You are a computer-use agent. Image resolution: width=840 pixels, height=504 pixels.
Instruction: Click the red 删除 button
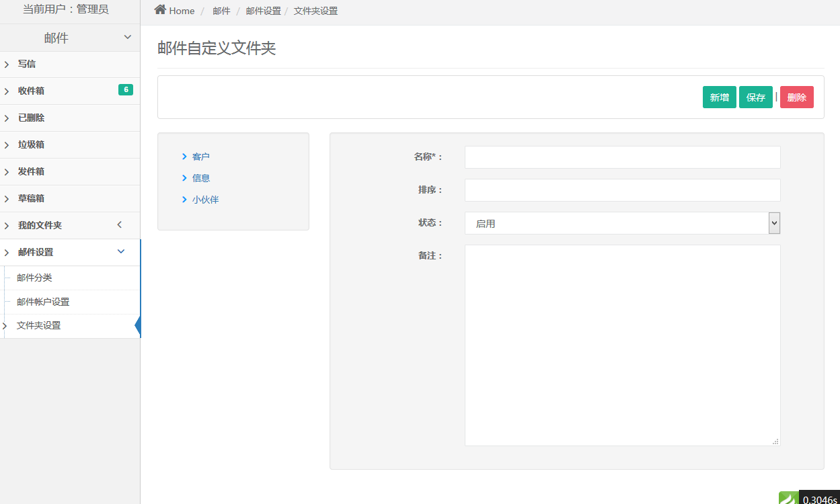797,97
